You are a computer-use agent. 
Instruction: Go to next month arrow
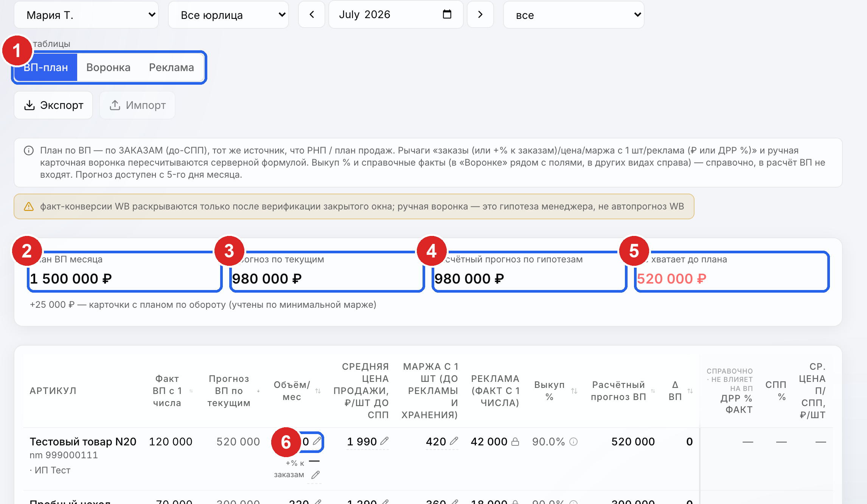coord(480,14)
